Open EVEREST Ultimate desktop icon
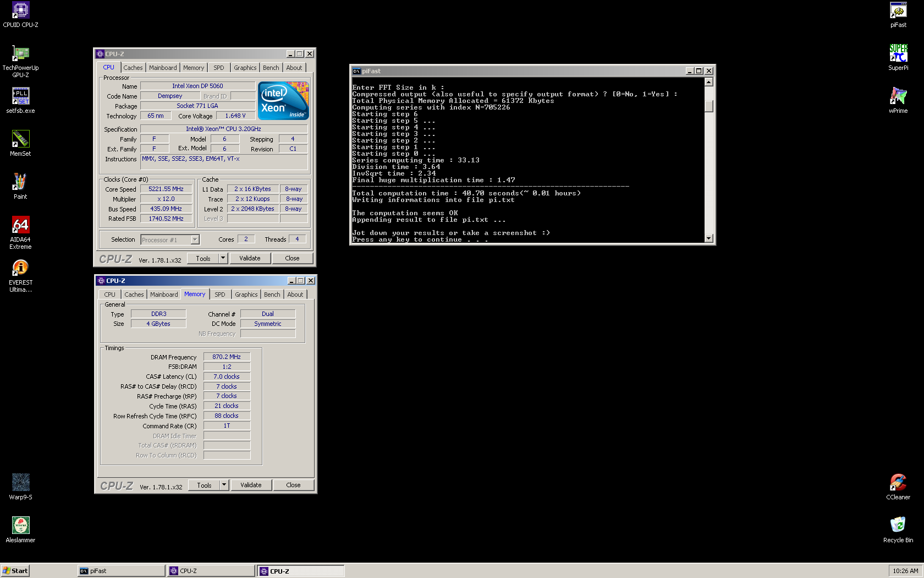Screen dimensions: 924x578 (20, 276)
